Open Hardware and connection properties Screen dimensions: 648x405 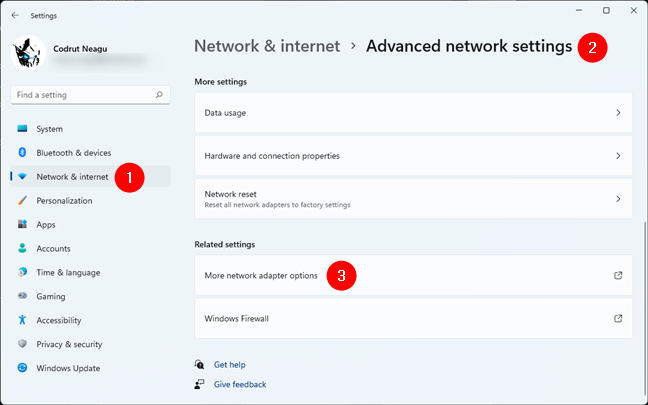click(x=413, y=156)
